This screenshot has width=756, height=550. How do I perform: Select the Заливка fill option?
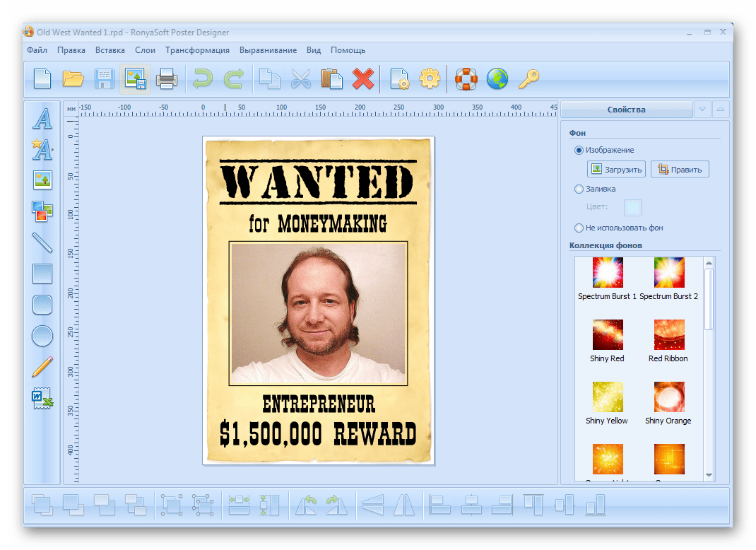tap(579, 189)
